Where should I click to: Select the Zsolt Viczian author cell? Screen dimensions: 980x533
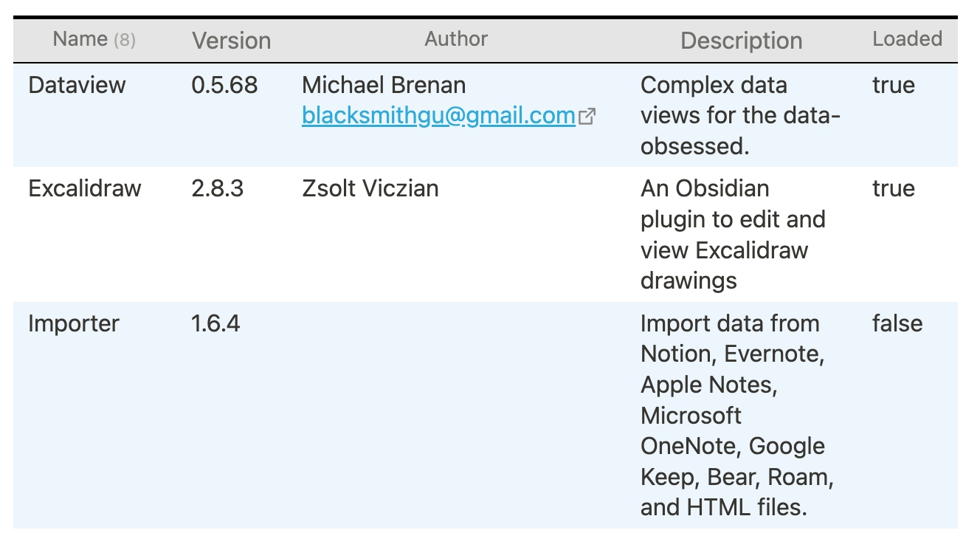[x=370, y=188]
